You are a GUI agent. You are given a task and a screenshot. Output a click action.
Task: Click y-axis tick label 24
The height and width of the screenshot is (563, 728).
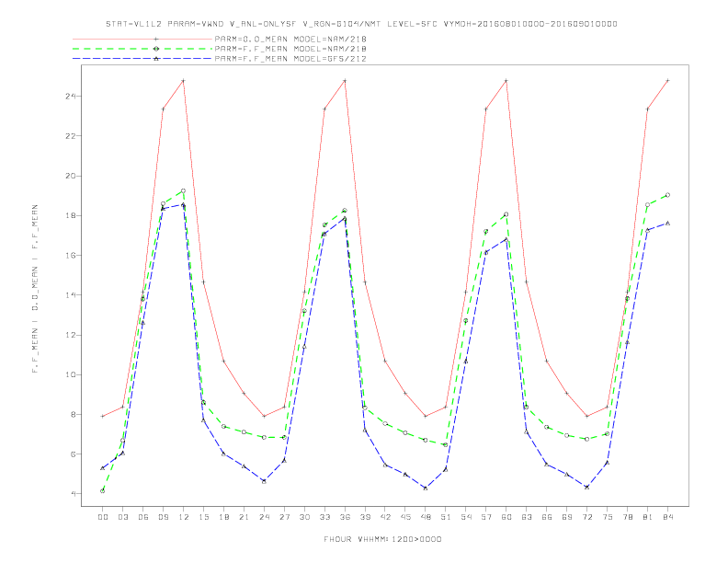pyautogui.click(x=71, y=97)
